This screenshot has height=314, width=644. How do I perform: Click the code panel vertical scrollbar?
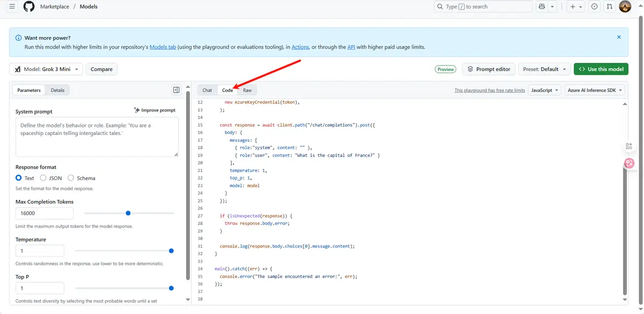(x=625, y=230)
